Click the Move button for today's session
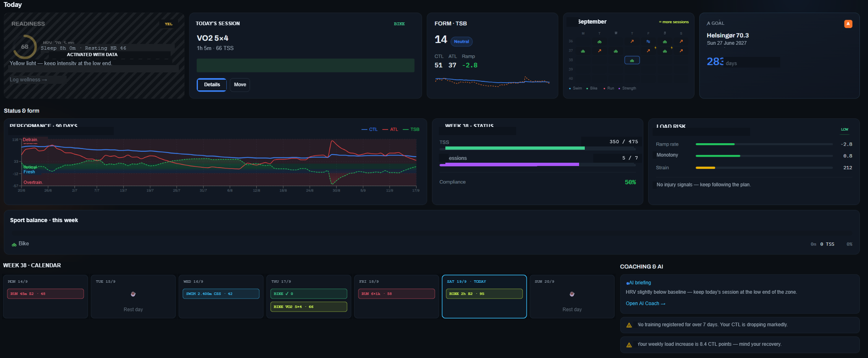This screenshot has height=358, width=868. coord(240,85)
